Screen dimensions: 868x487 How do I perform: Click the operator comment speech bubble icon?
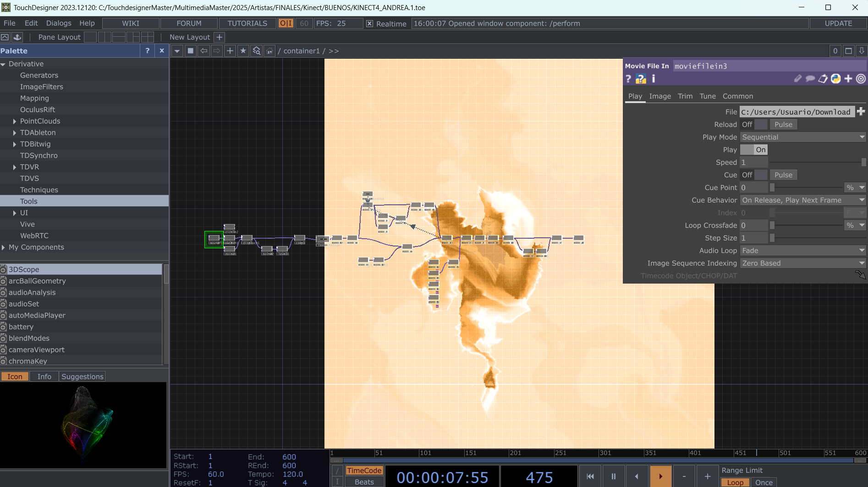tap(810, 79)
